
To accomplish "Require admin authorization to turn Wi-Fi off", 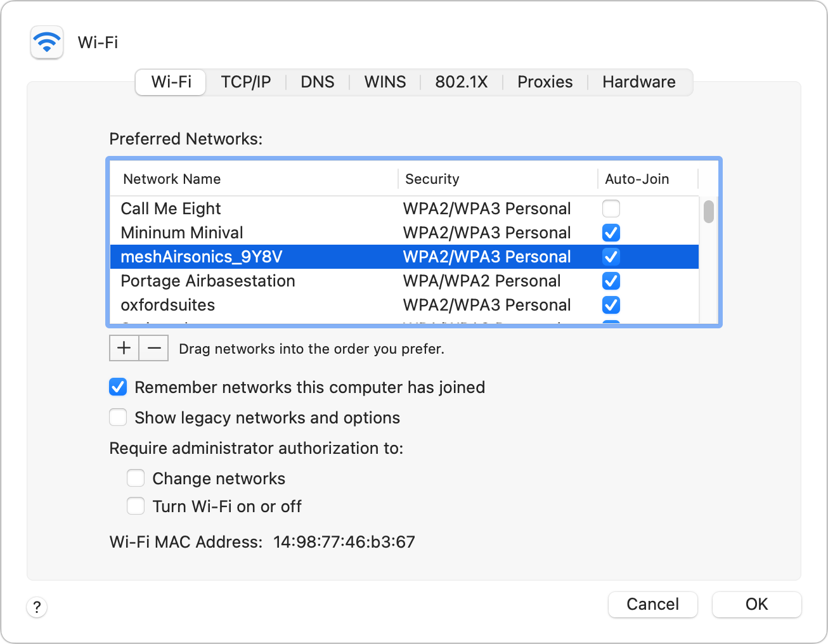I will click(136, 506).
